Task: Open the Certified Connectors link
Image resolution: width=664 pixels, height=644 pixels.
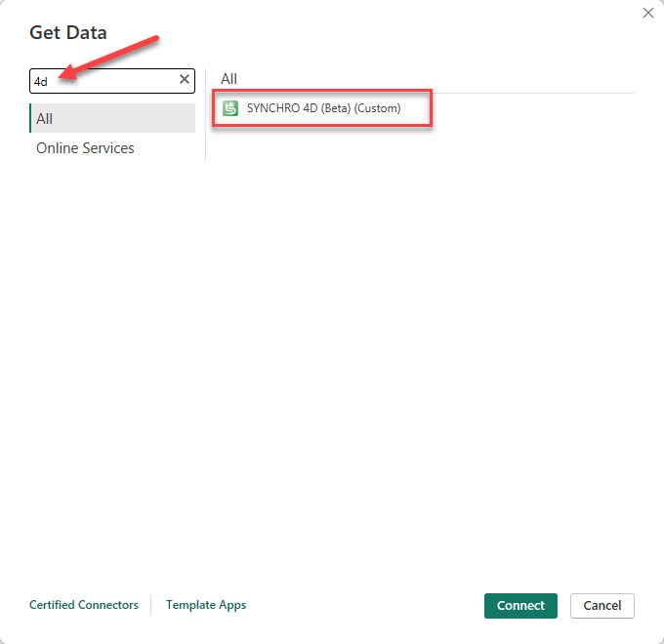Action: click(x=84, y=605)
